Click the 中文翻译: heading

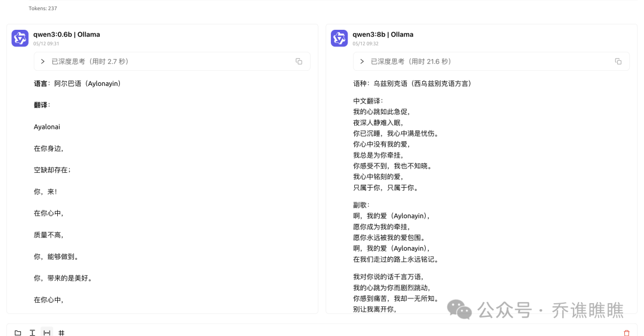[x=368, y=101]
